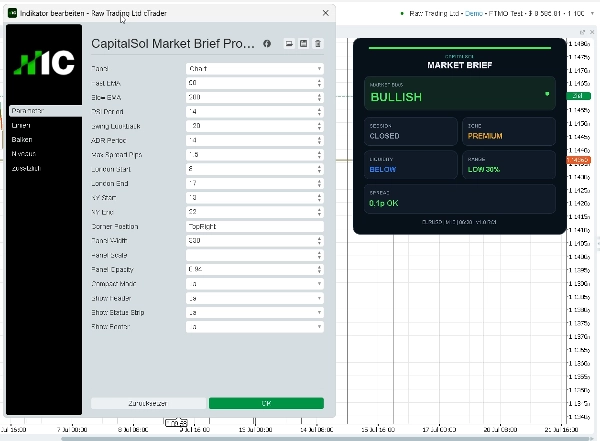Image resolution: width=600 pixels, height=441 pixels.
Task: Click the Zurücksetzen button
Action: [148, 403]
